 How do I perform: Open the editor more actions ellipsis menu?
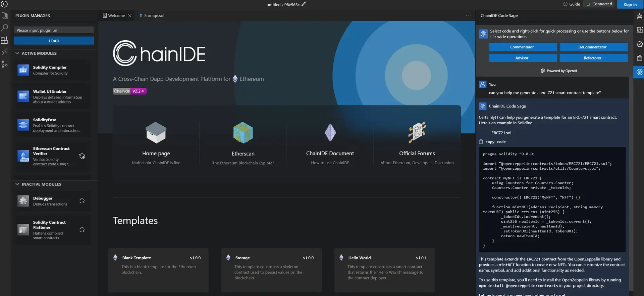[x=468, y=15]
